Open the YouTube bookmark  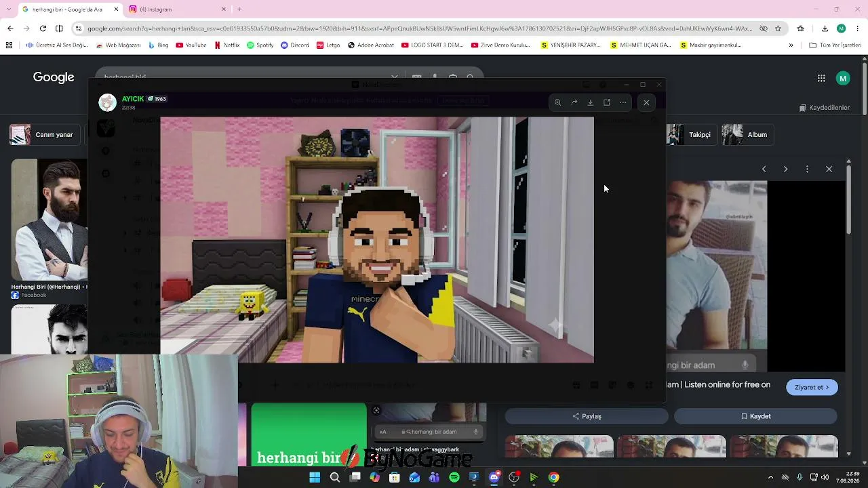coord(191,45)
